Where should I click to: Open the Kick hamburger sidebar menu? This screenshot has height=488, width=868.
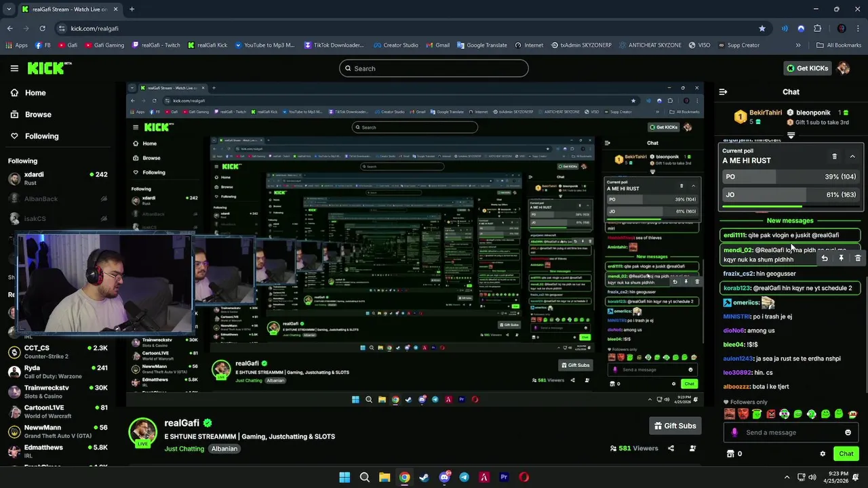tap(14, 68)
